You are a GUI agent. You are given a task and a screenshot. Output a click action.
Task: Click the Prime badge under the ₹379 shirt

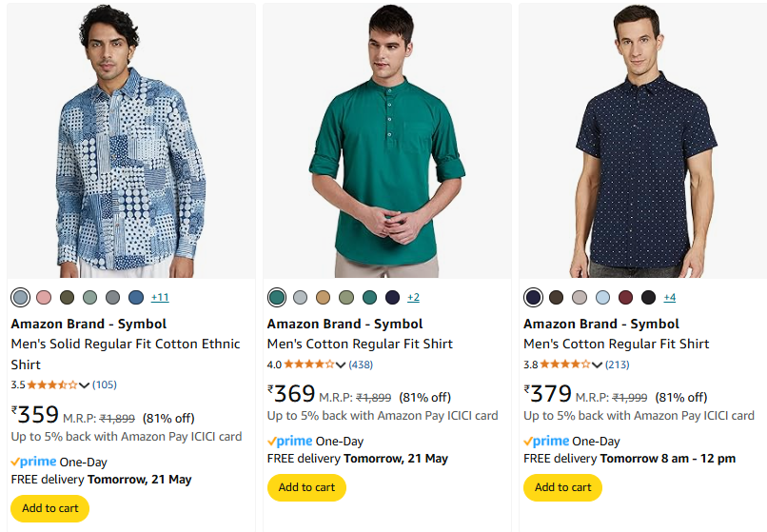tap(546, 441)
